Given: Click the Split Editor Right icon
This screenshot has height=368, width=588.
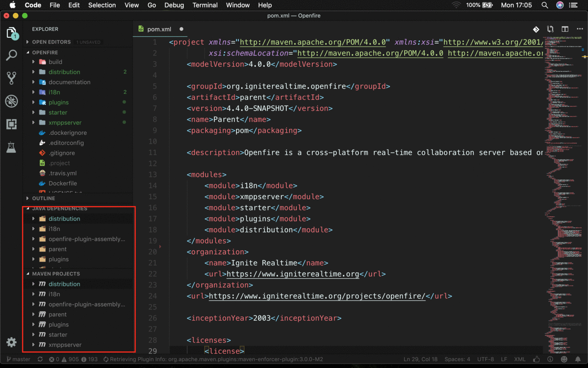Looking at the screenshot, I should 565,29.
